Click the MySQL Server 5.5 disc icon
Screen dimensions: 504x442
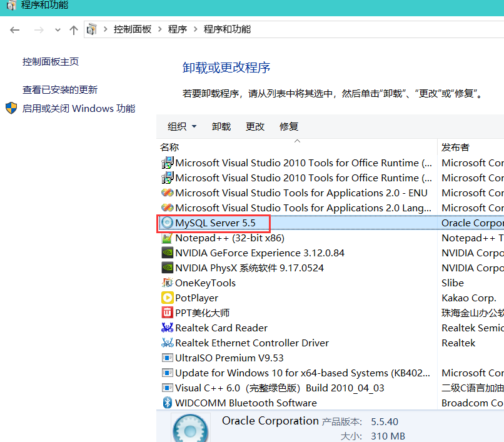[167, 223]
